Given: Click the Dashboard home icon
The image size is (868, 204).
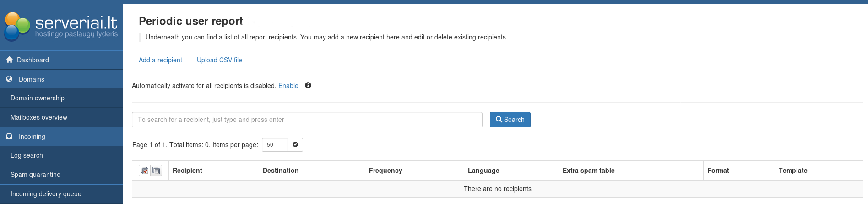Looking at the screenshot, I should pyautogui.click(x=9, y=60).
